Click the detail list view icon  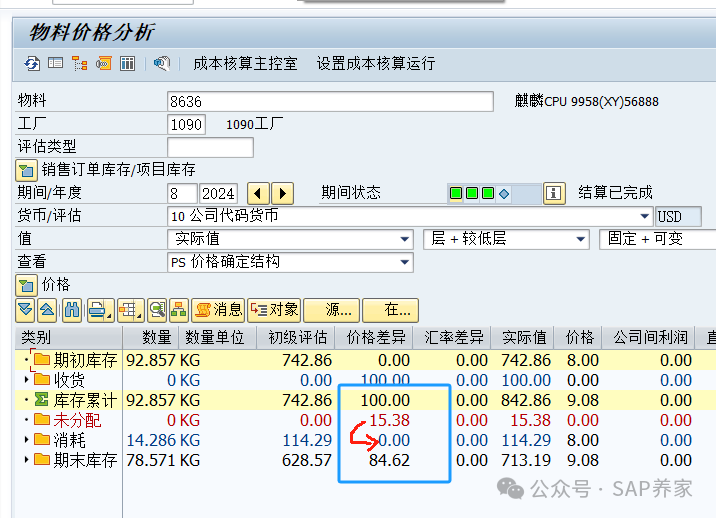56,63
